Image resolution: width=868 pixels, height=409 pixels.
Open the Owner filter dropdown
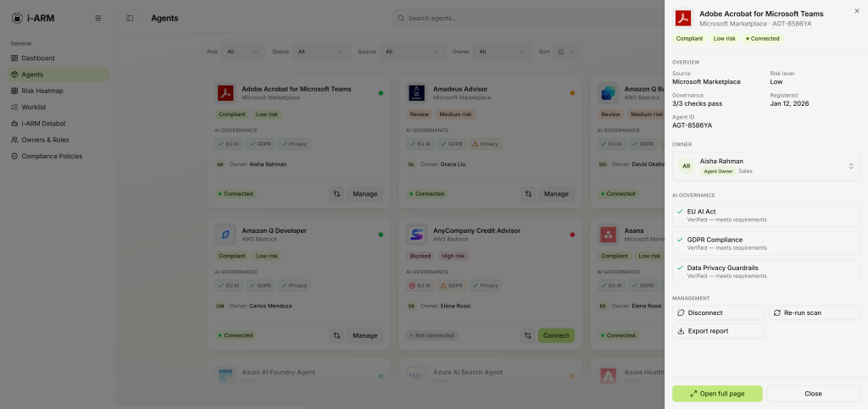502,52
